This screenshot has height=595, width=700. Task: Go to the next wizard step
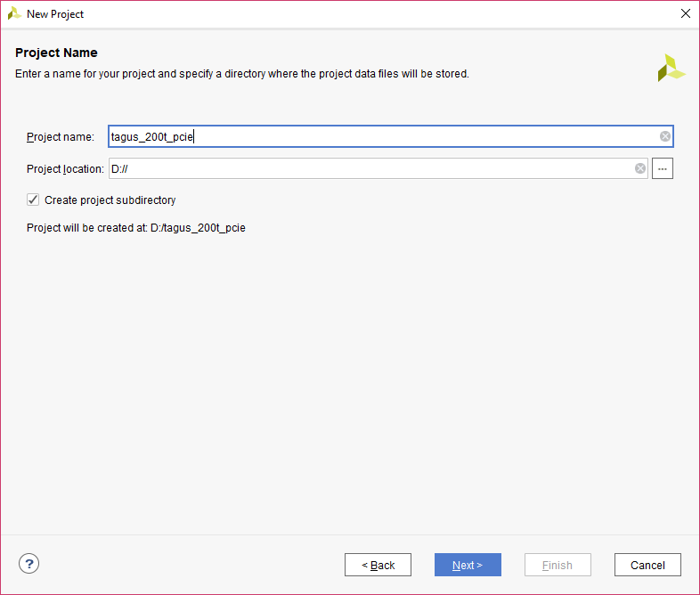(468, 565)
